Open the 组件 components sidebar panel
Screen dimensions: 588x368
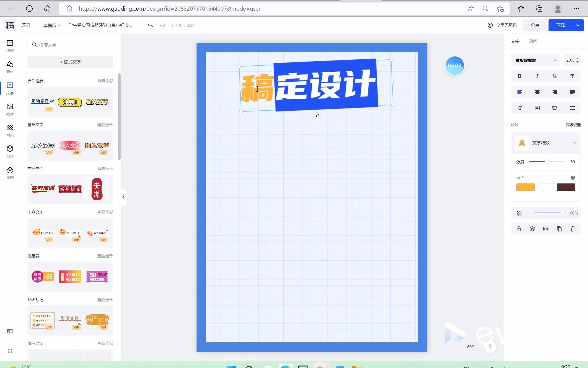click(x=10, y=152)
